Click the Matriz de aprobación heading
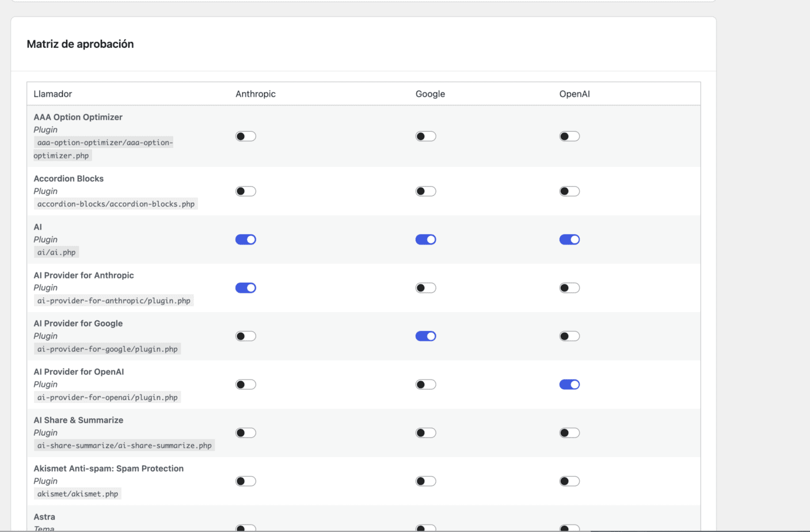 point(80,44)
